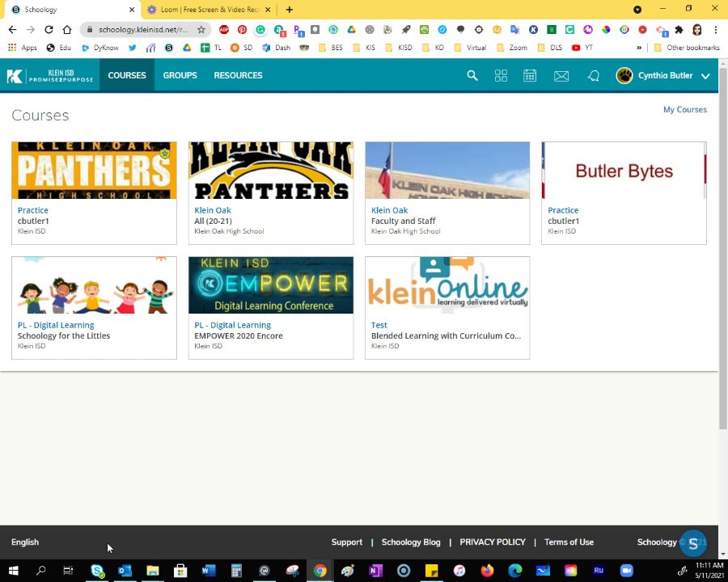This screenshot has width=728, height=582.
Task: Open the calendar icon in Schoology header
Action: 530,76
